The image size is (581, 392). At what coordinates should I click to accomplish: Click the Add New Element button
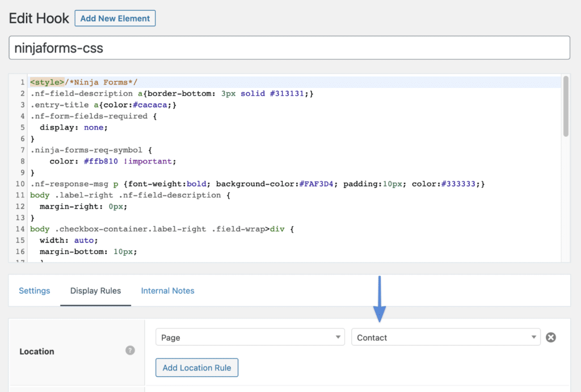[x=115, y=18]
